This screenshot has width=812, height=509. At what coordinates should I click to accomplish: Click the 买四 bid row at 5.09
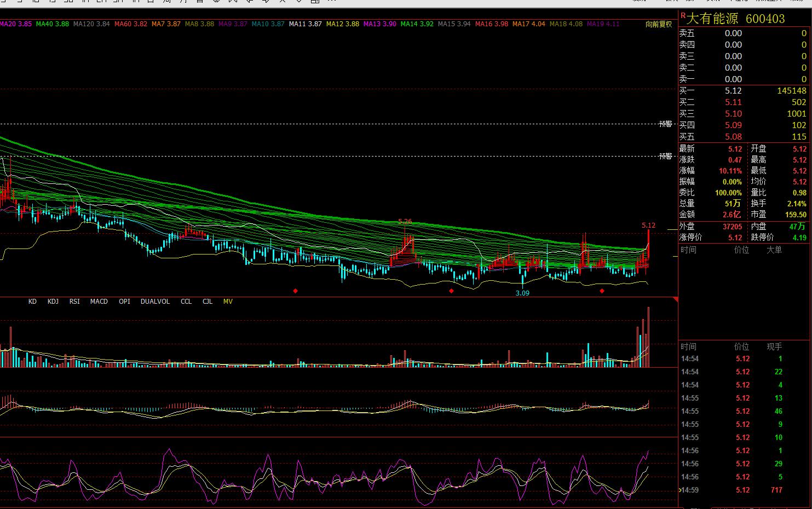(743, 125)
